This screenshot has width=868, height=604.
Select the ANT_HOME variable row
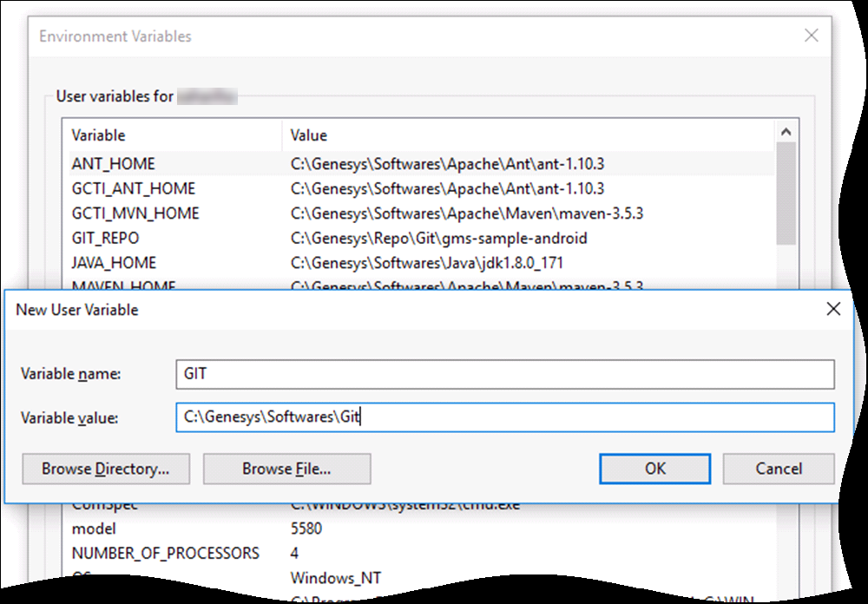click(x=114, y=163)
